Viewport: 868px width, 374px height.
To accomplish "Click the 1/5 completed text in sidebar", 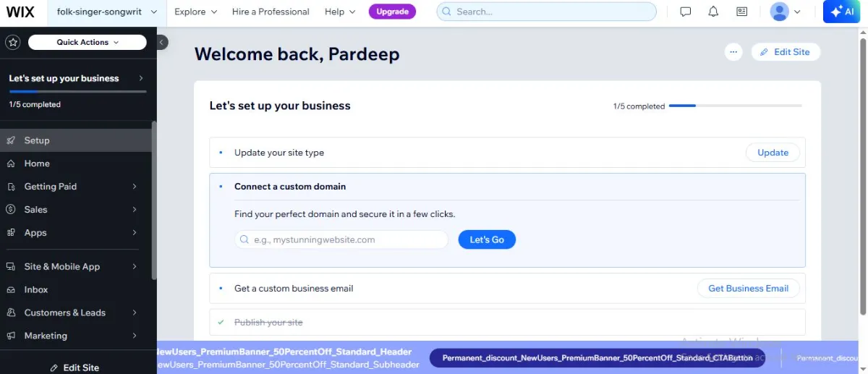I will [x=35, y=104].
